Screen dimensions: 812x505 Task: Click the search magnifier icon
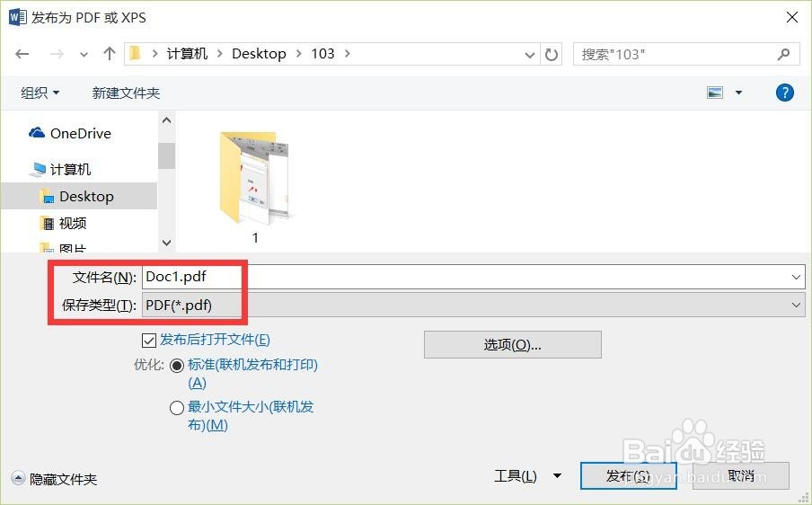[x=783, y=54]
